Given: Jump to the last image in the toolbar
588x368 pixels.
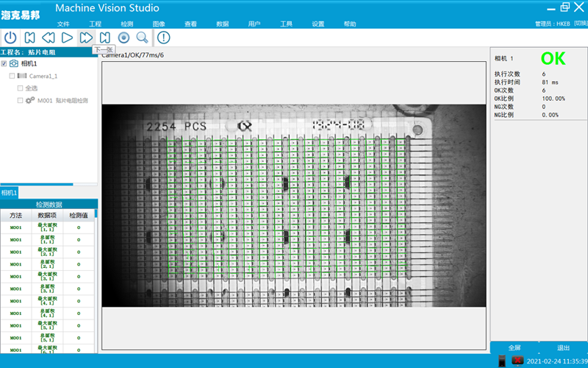Looking at the screenshot, I should point(105,38).
